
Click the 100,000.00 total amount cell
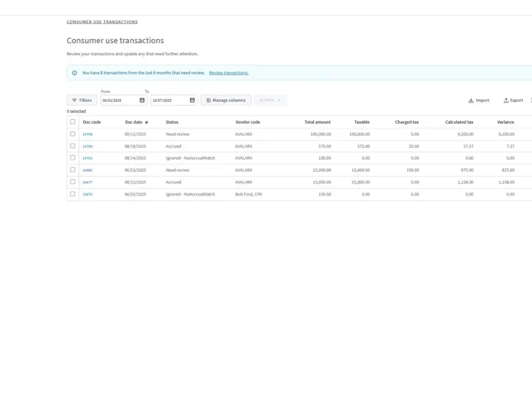click(321, 134)
